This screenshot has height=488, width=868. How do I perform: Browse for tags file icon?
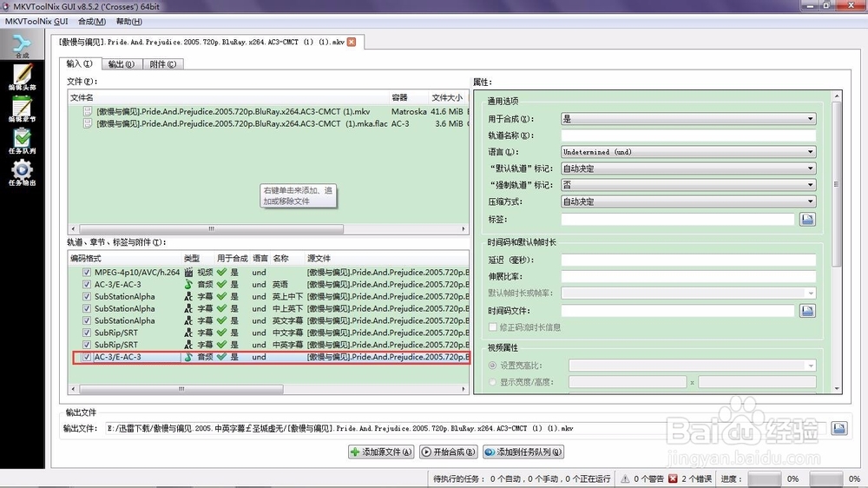click(x=807, y=220)
